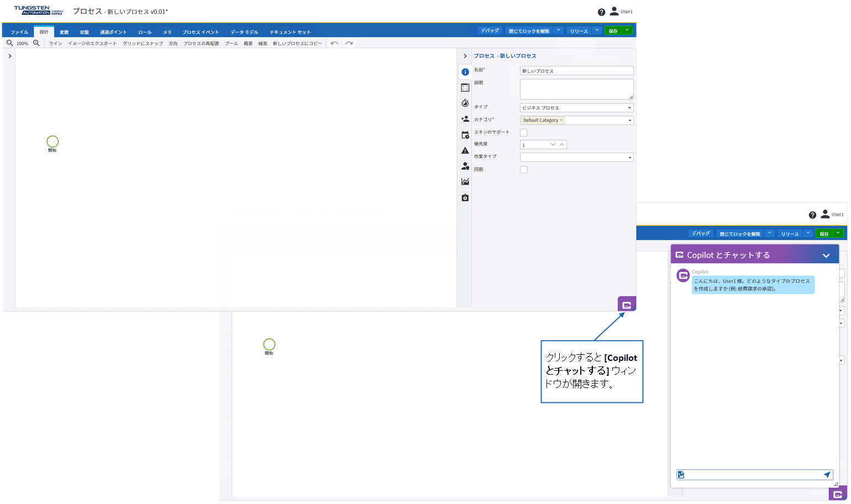Click the green 保存 button
This screenshot has height=504, width=851.
(x=613, y=31)
